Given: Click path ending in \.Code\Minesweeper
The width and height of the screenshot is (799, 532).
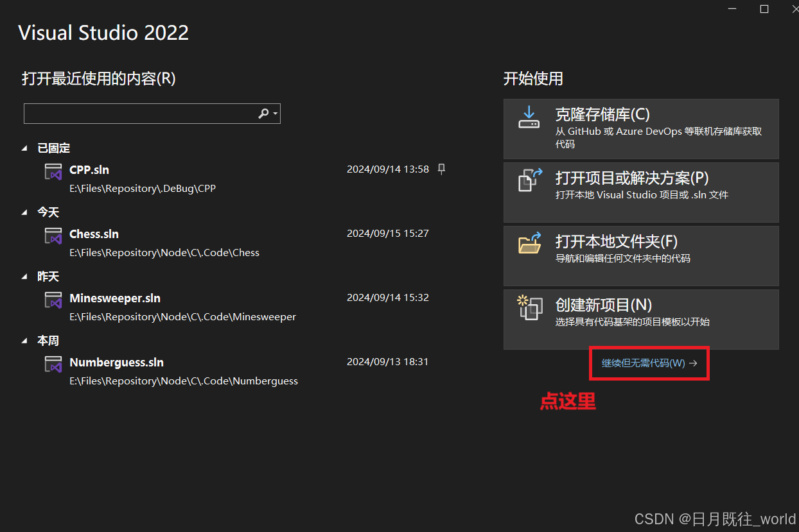Looking at the screenshot, I should point(182,317).
